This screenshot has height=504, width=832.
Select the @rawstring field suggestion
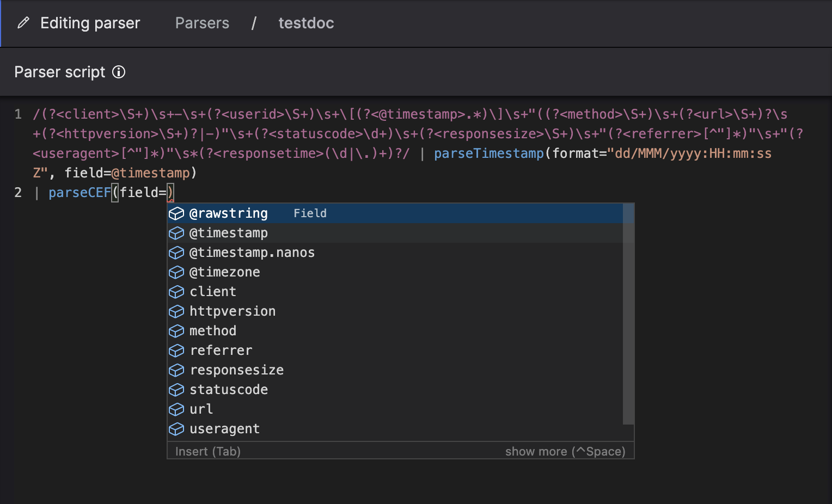[395, 213]
